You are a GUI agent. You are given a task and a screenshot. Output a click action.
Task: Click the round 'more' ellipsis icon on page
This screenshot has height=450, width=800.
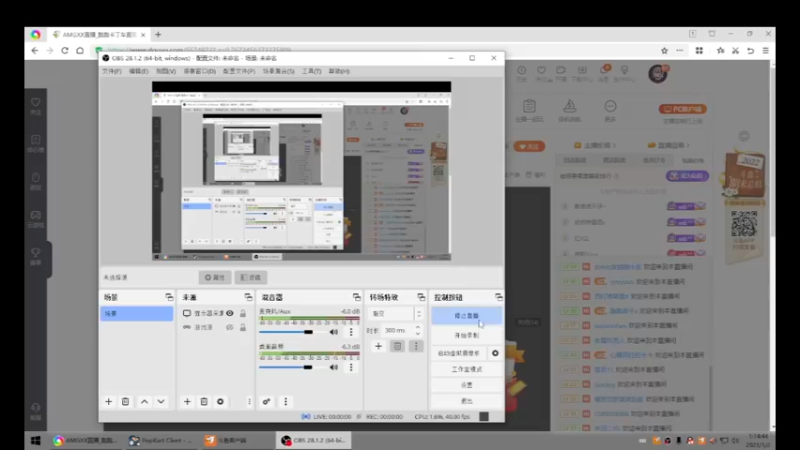(610, 106)
